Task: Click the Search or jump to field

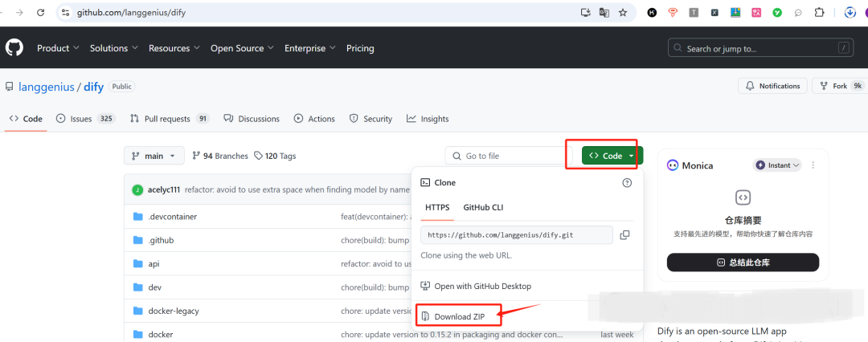Action: pos(759,48)
